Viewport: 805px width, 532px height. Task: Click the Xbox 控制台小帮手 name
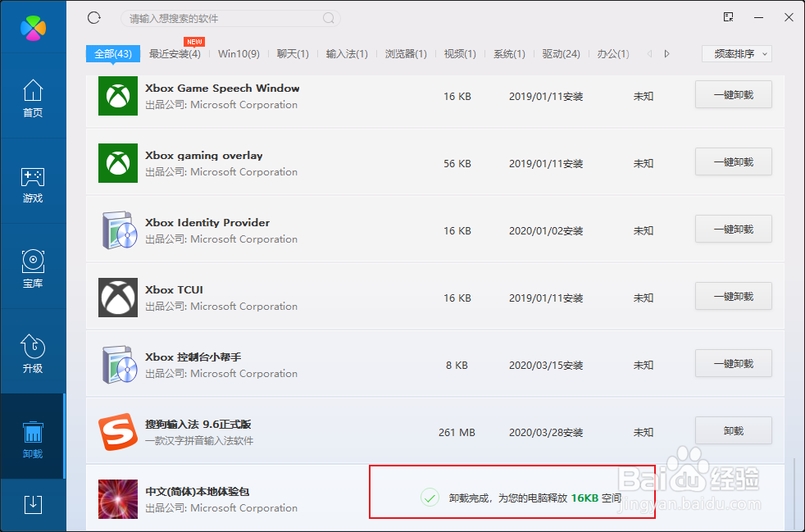193,357
